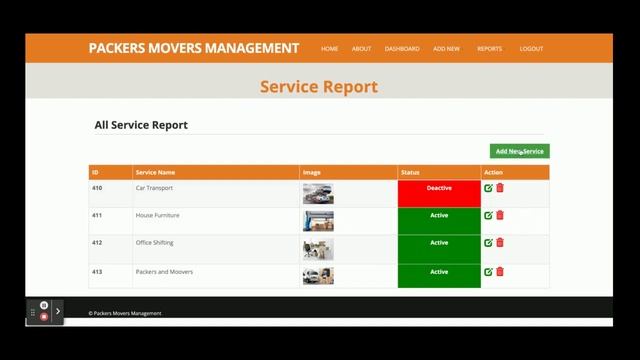The image size is (640, 360).
Task: Edit the Packers and Moovers service
Action: 488,272
